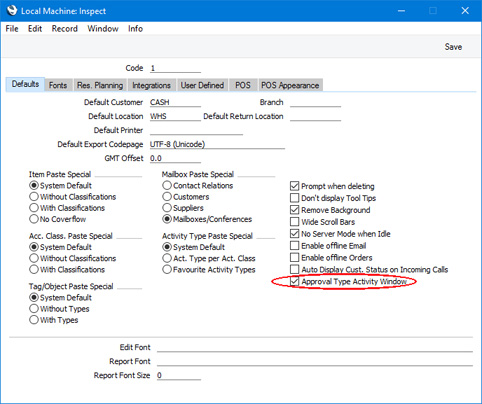This screenshot has height=404, width=482.
Task: Enable the Wide Scroll Bars checkbox
Action: click(294, 222)
